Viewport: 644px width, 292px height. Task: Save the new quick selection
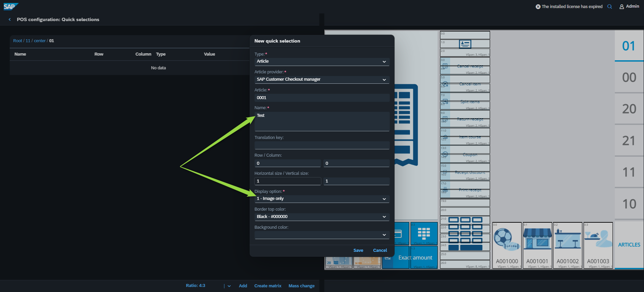358,250
